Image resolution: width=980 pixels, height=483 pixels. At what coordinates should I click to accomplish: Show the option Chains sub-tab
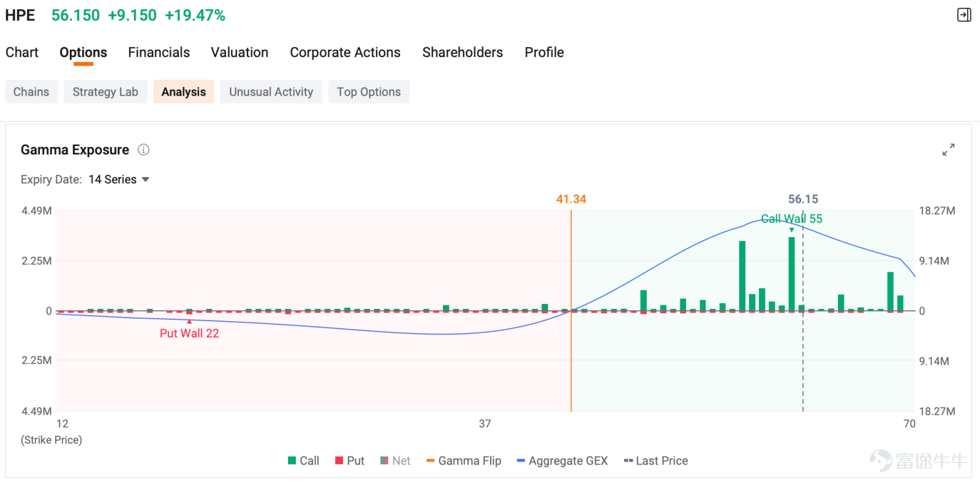[31, 92]
